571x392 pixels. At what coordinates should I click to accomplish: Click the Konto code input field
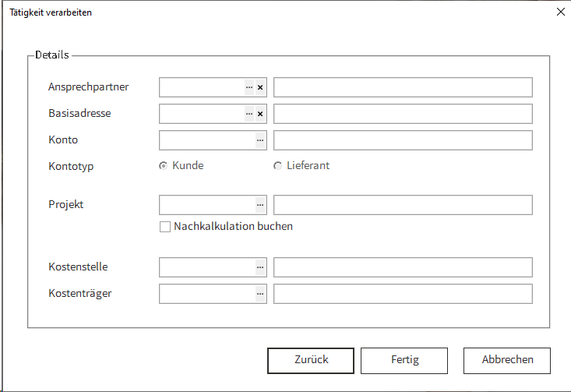tap(206, 140)
